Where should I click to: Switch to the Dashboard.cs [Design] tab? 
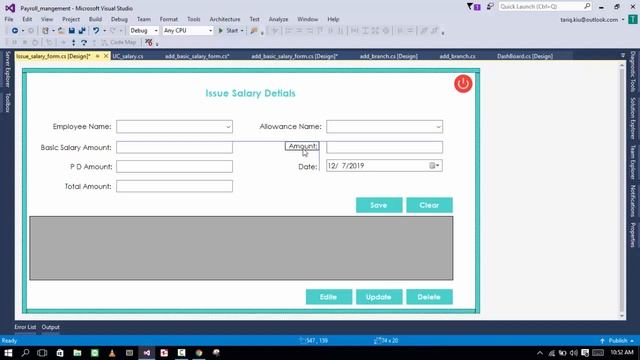pos(525,56)
